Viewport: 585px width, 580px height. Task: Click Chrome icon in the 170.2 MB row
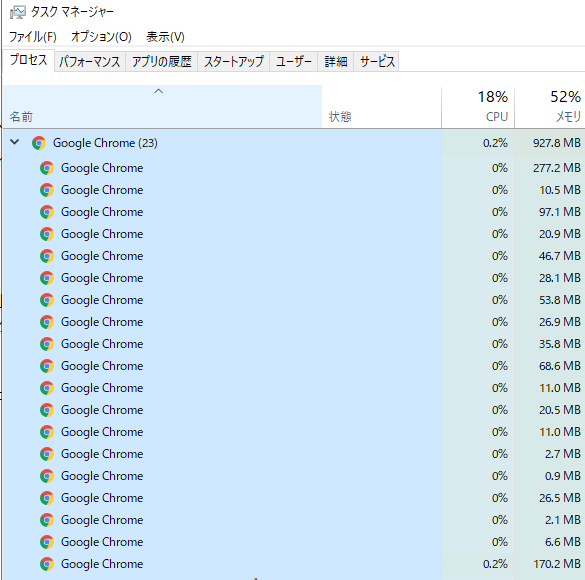click(47, 564)
